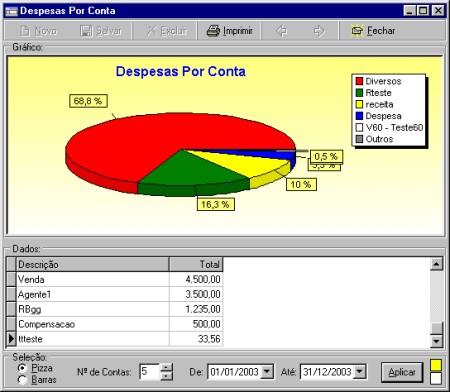Click the 33,56 total cell
The width and height of the screenshot is (450, 392).
click(196, 339)
